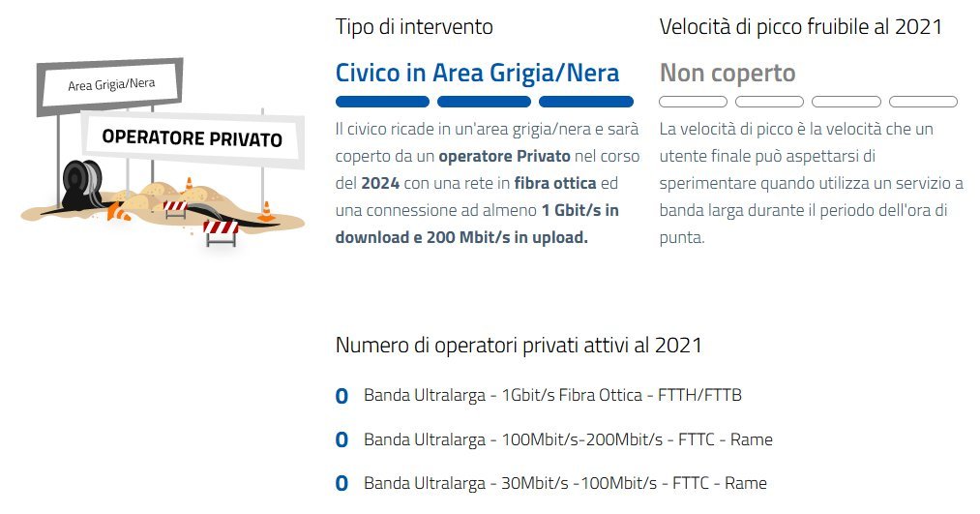The width and height of the screenshot is (980, 514).
Task: Click the Civico in Area Grigia/Nera heading
Action: [x=478, y=74]
